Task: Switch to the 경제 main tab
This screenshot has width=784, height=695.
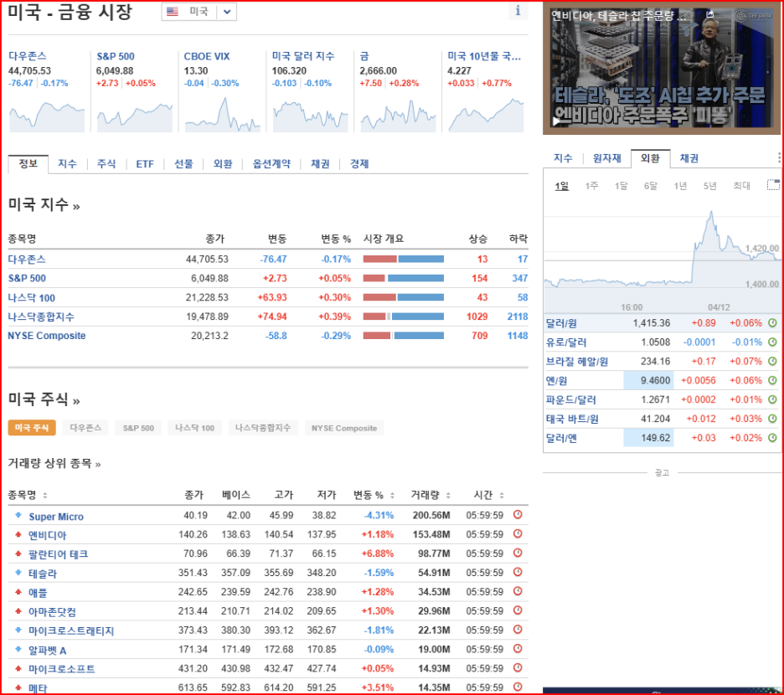Action: 359,164
